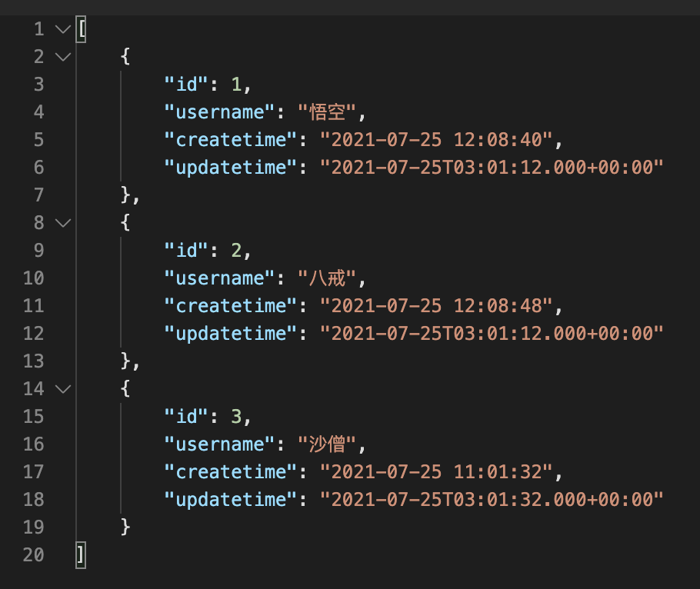Click line number 20 in the gutter
This screenshot has width=700, height=589.
click(34, 555)
